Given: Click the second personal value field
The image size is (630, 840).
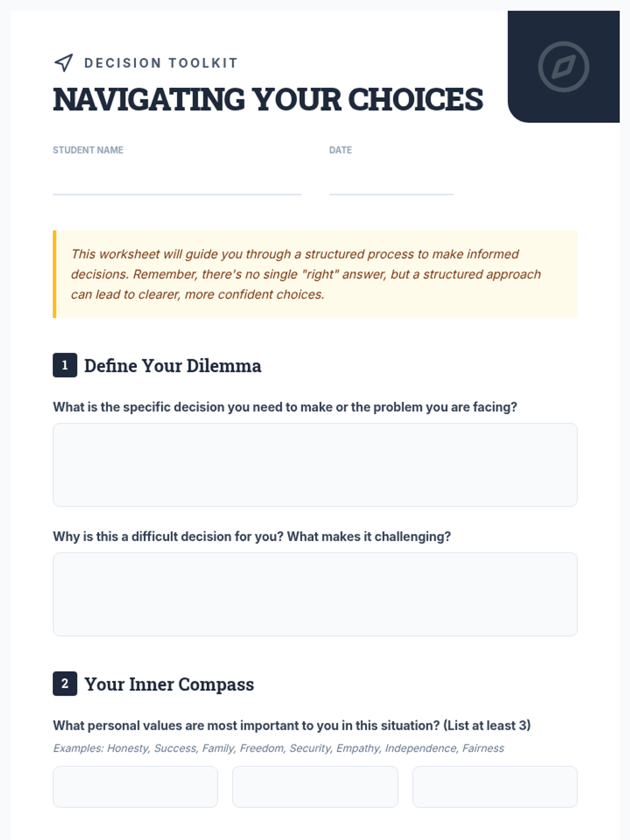Looking at the screenshot, I should point(315,786).
